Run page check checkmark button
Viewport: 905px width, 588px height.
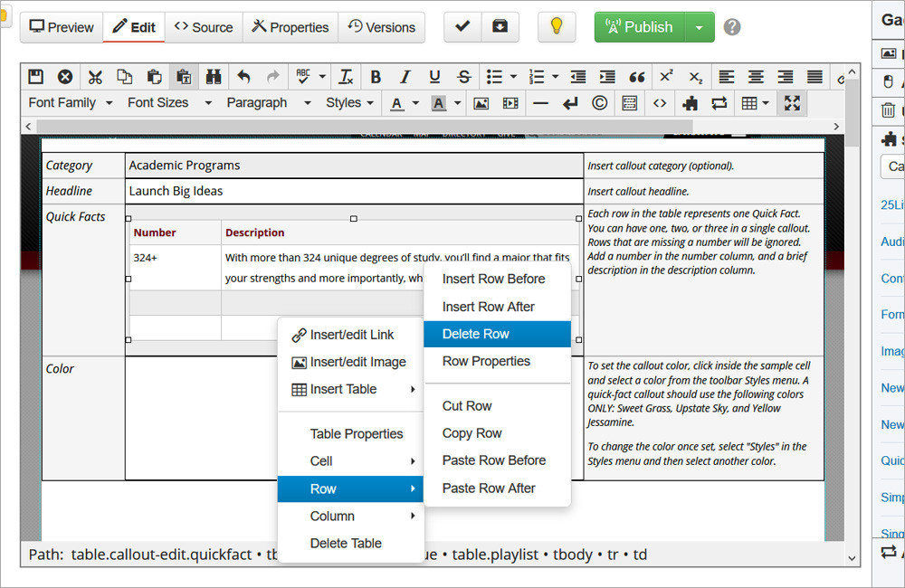point(462,27)
